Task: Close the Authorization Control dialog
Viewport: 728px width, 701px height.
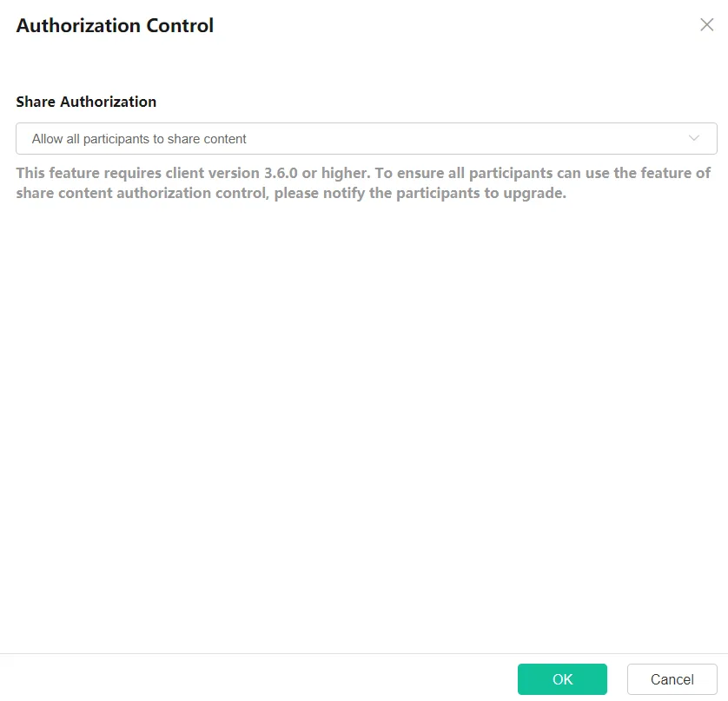Action: [x=706, y=25]
